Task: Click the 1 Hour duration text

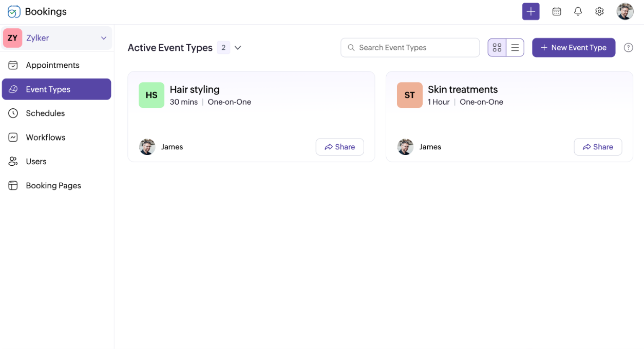Action: (439, 102)
